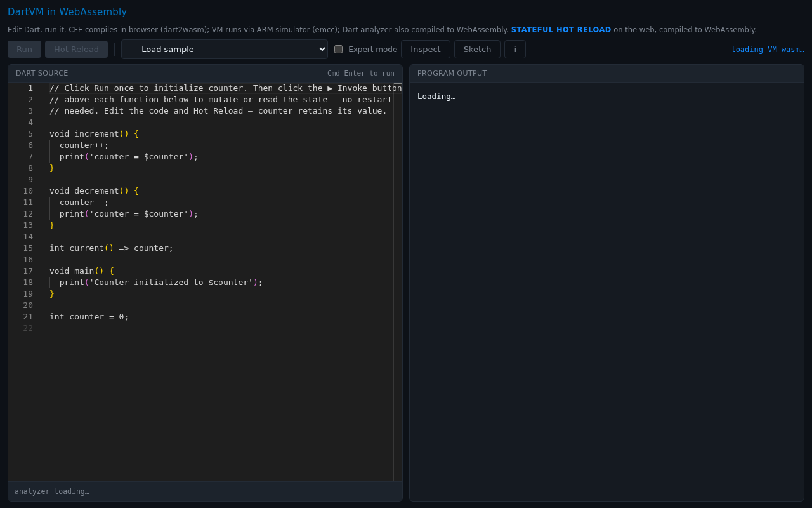Enable the Expert mode checkbox
This screenshot has width=812, height=508.
click(339, 50)
